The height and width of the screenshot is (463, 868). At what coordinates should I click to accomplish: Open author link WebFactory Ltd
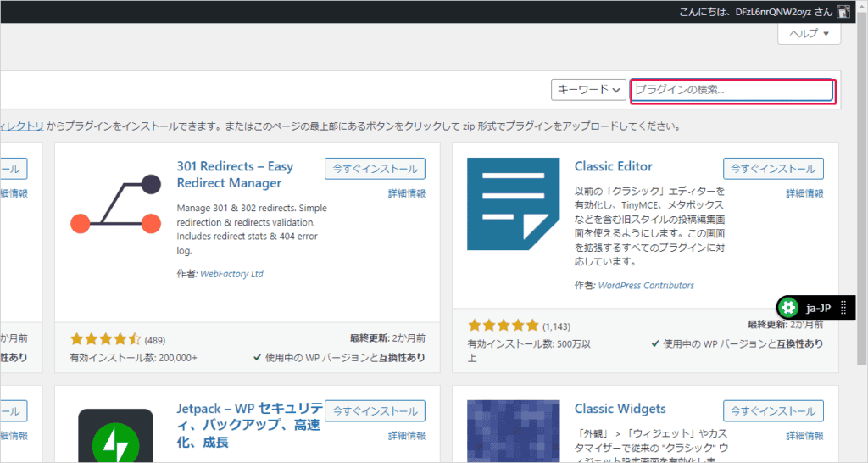pyautogui.click(x=231, y=274)
